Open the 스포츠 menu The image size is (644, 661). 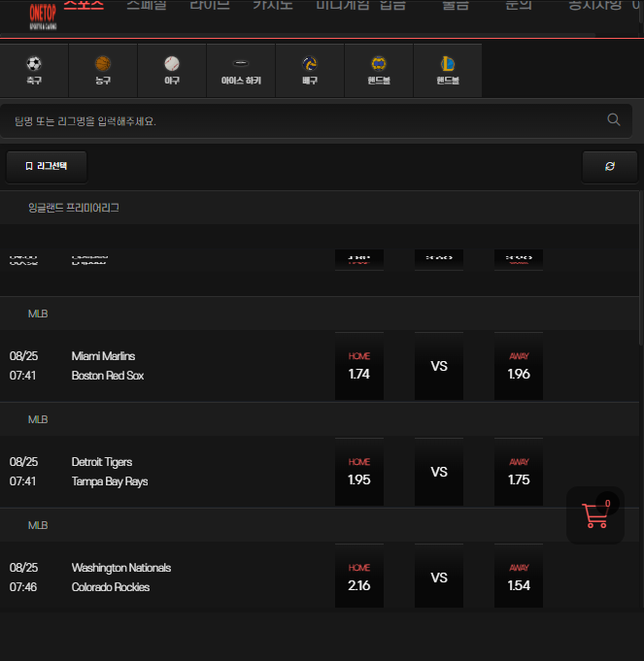pos(84,5)
